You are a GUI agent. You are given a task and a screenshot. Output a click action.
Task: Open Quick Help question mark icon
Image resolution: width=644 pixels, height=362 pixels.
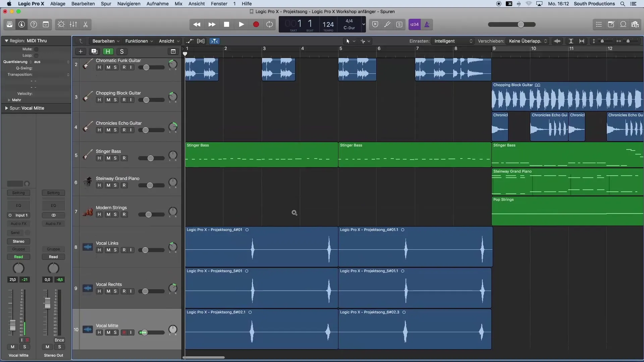[34, 24]
